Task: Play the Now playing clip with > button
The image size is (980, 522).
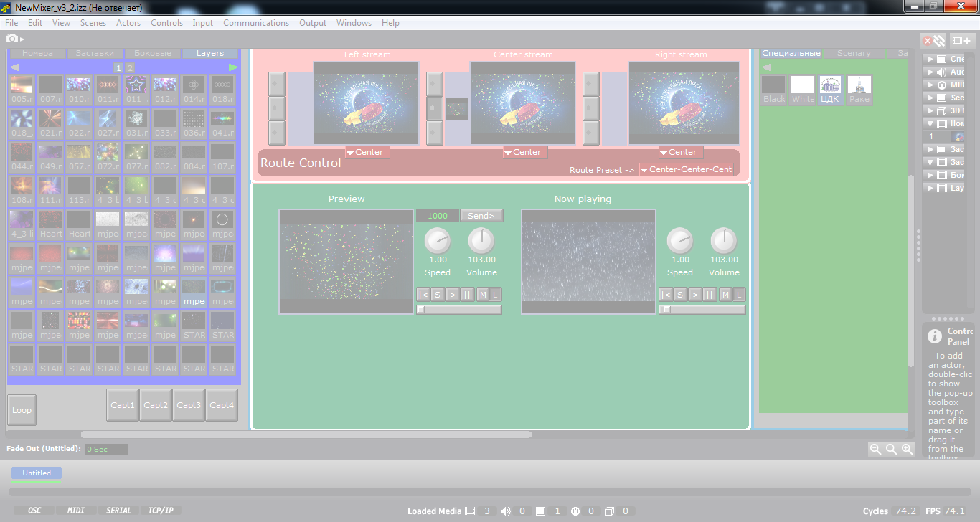Action: click(x=695, y=295)
